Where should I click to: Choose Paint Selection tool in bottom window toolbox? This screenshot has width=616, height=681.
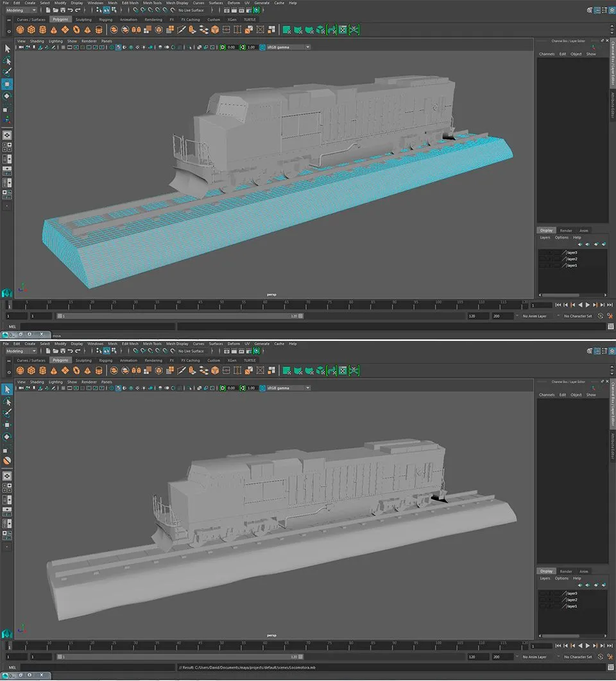[7, 413]
